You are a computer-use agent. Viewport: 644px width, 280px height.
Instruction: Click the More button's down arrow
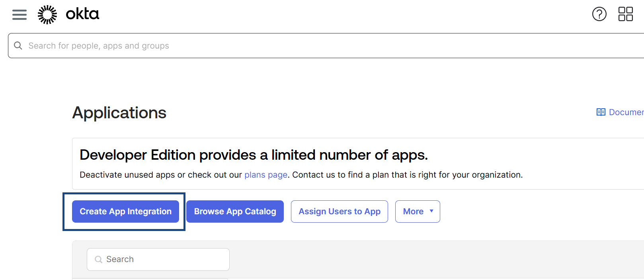(431, 211)
